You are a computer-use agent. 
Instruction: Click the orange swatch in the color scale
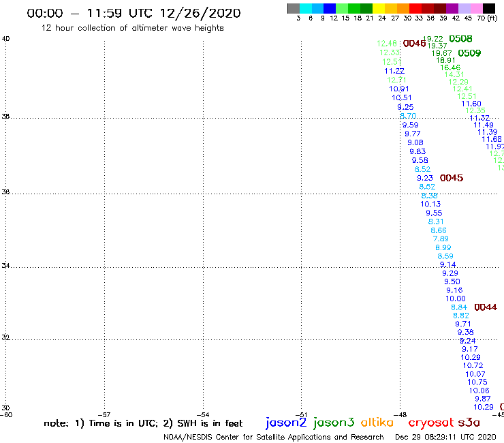tap(403, 8)
